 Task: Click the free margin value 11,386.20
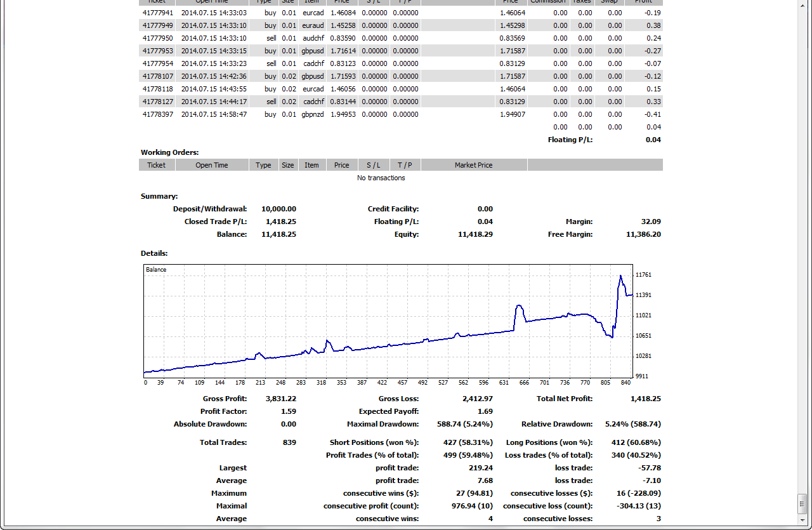pos(643,234)
